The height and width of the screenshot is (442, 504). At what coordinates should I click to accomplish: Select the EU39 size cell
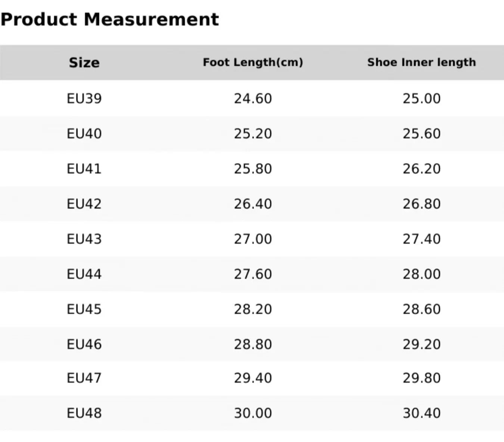pyautogui.click(x=84, y=98)
